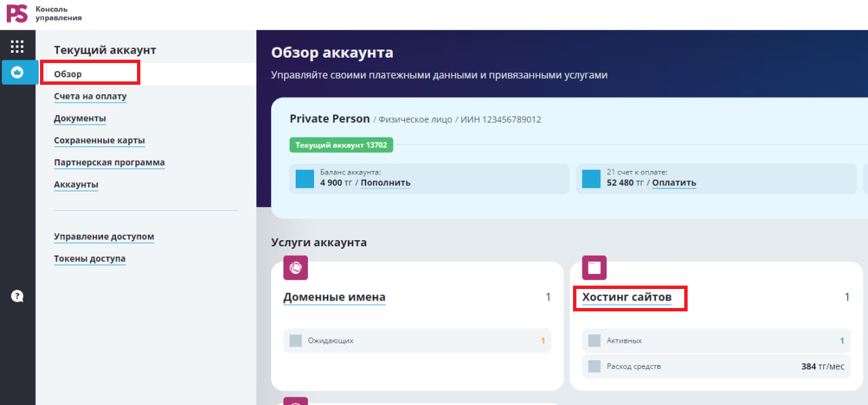Screen dimensions: 868x405
Task: Open Партнерская программа page
Action: click(109, 163)
